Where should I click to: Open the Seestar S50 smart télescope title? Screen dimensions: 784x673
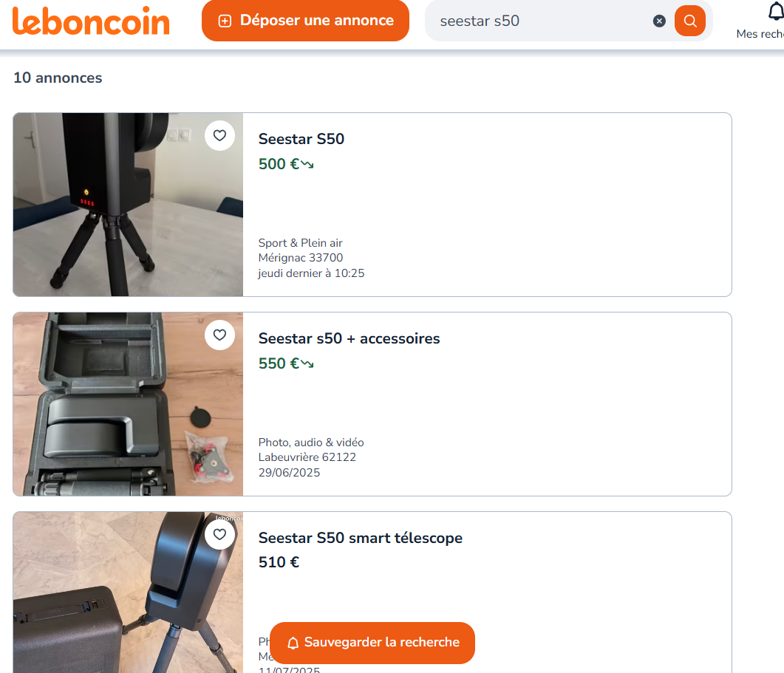[360, 538]
